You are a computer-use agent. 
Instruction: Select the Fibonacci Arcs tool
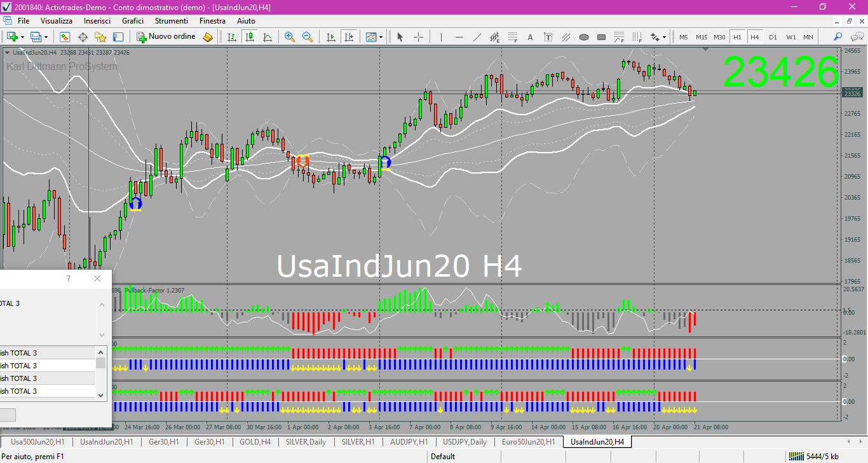619,37
